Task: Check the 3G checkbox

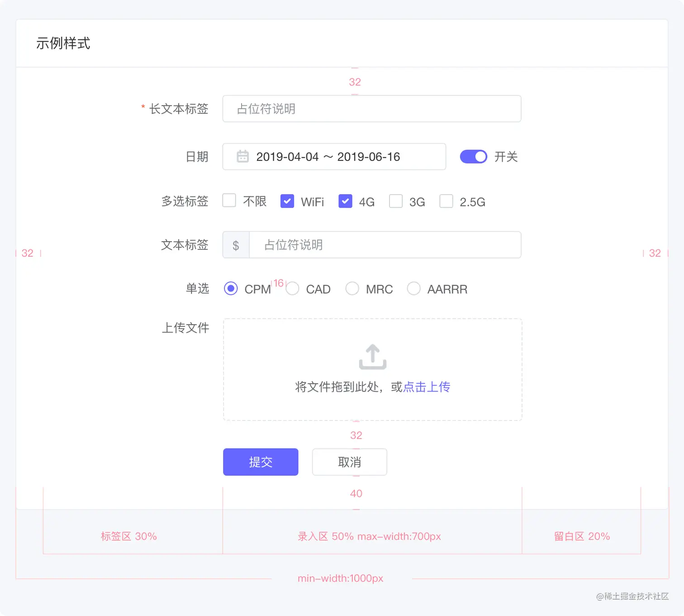Action: 396,201
